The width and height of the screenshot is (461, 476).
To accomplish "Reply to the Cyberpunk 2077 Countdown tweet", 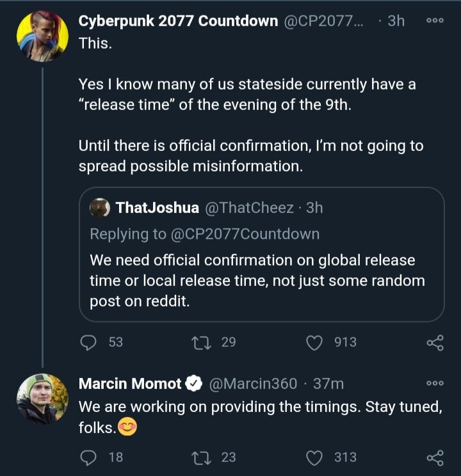I will (88, 343).
